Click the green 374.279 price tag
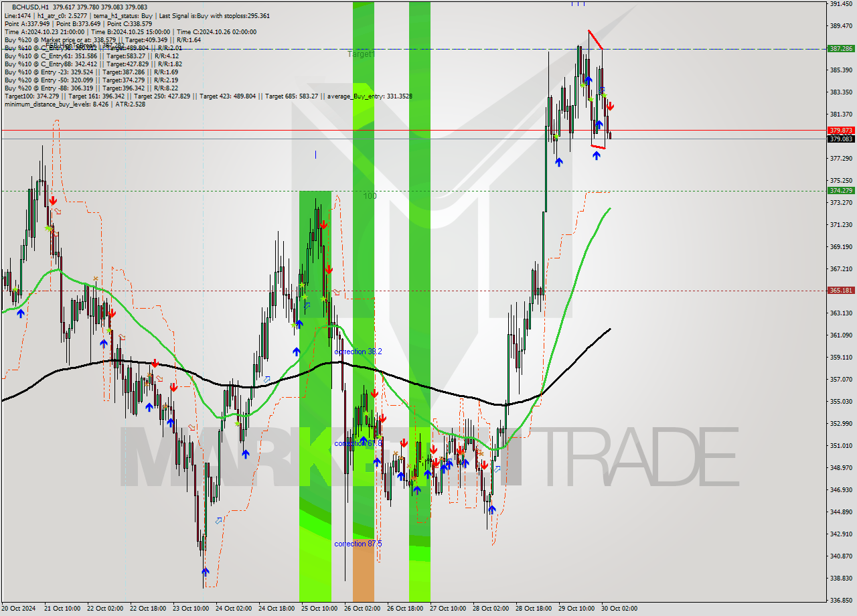Viewport: 857px width, 616px height. click(x=841, y=190)
